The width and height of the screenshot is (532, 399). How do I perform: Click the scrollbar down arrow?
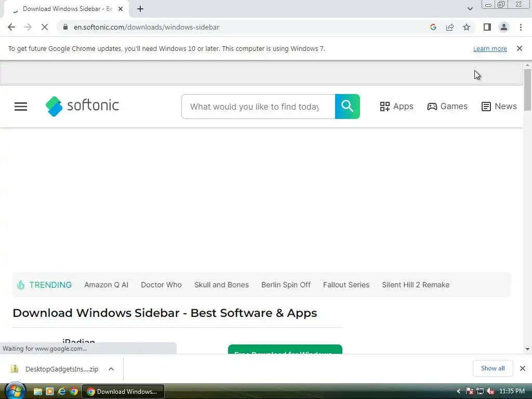tap(527, 349)
